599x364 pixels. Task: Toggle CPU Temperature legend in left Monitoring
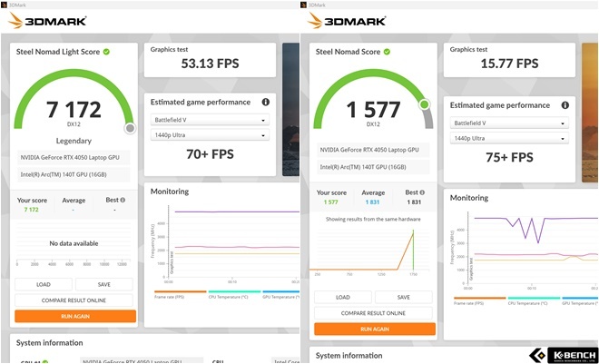[x=234, y=294]
